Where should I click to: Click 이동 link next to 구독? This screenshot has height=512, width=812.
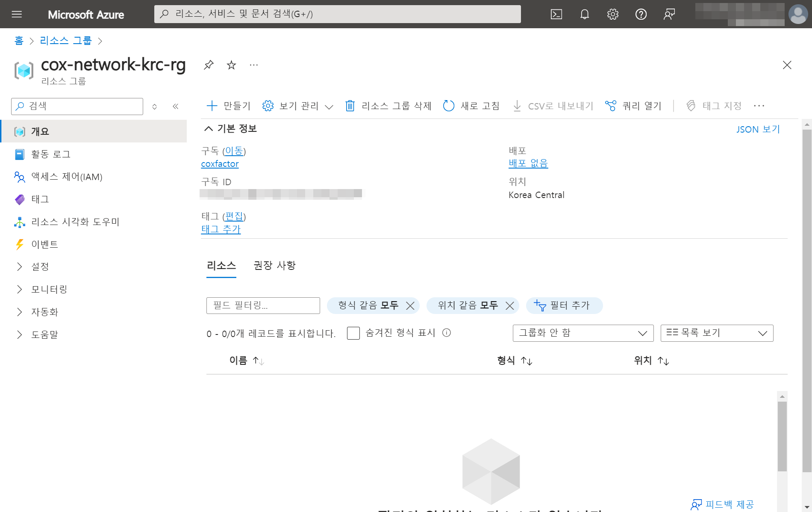pos(234,151)
